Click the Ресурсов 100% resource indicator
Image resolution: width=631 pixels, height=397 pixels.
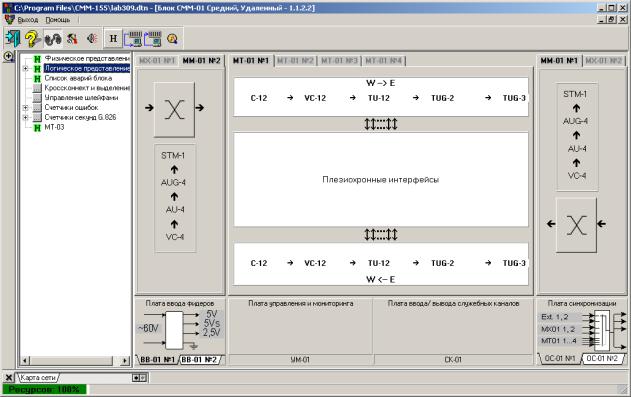pos(44,389)
